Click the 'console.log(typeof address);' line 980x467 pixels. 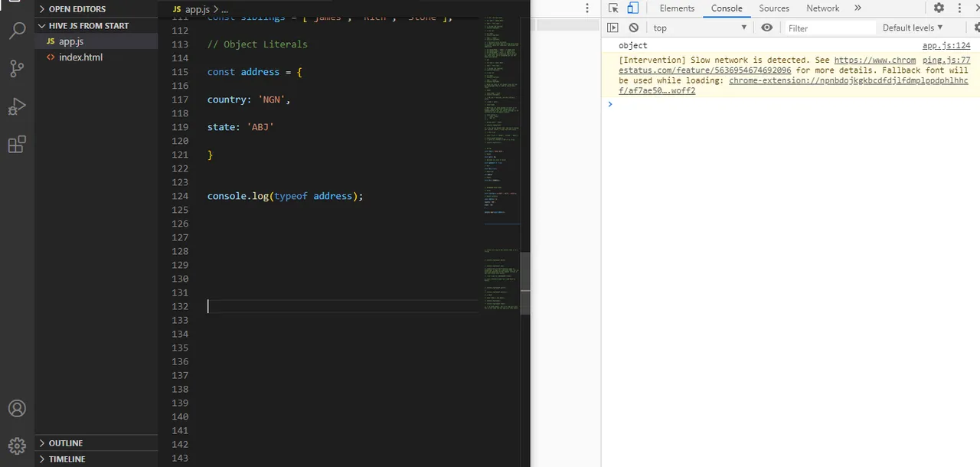(x=285, y=196)
